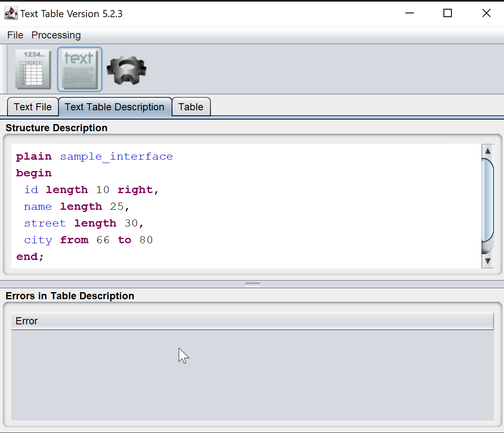Image resolution: width=504 pixels, height=433 pixels.
Task: Select the text file toolbar icon
Action: click(x=79, y=69)
